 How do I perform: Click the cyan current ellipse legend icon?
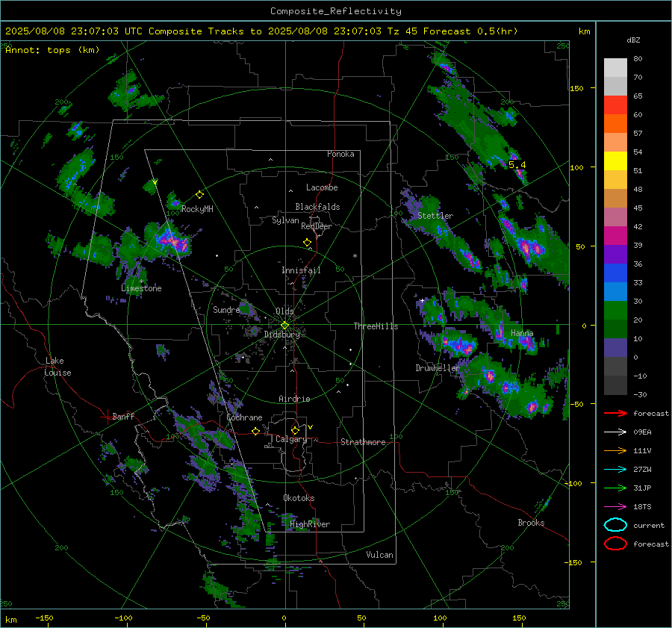[x=615, y=525]
